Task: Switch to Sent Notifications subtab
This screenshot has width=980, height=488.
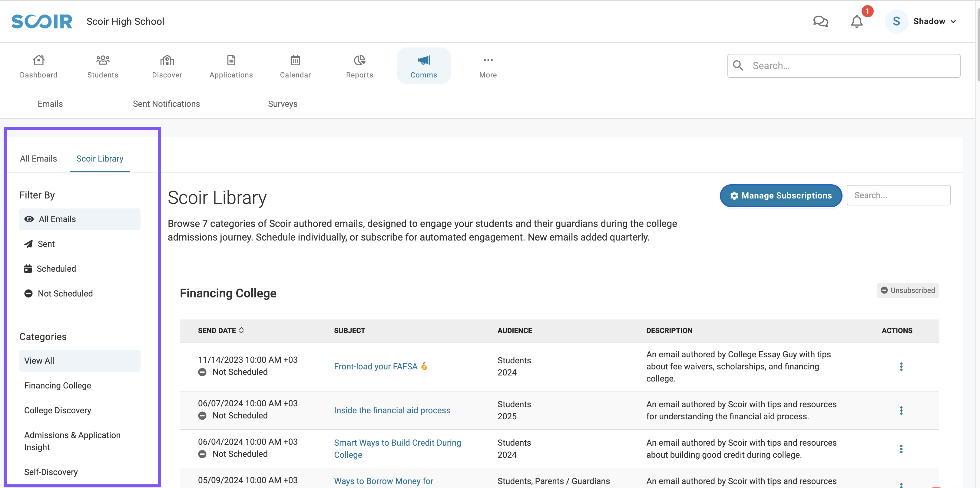Action: pyautogui.click(x=166, y=104)
